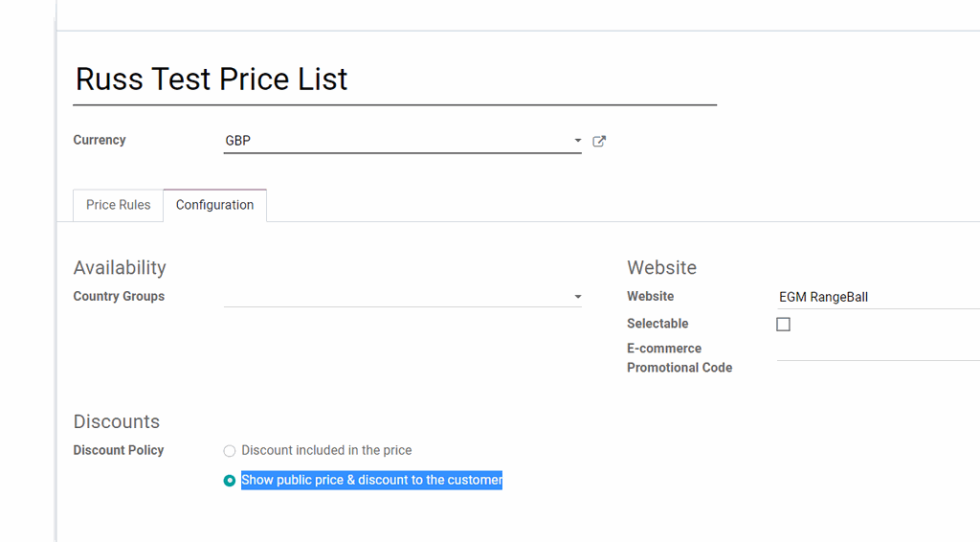Focus the Country Groups input field
980x542 pixels.
[392, 297]
